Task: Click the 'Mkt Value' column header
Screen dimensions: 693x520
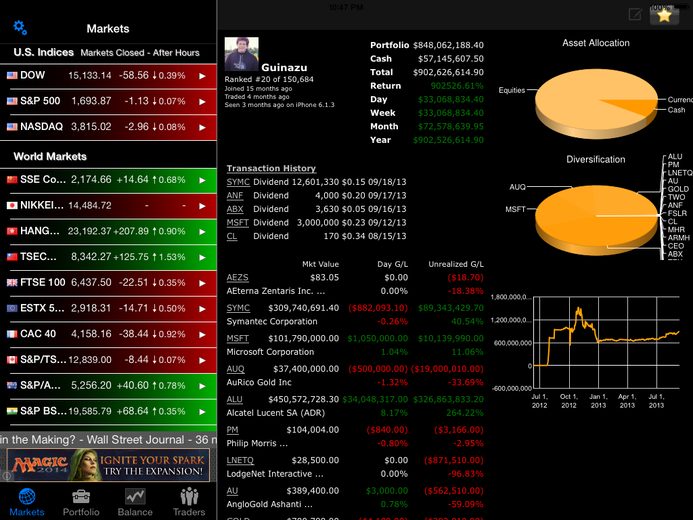Action: (320, 264)
